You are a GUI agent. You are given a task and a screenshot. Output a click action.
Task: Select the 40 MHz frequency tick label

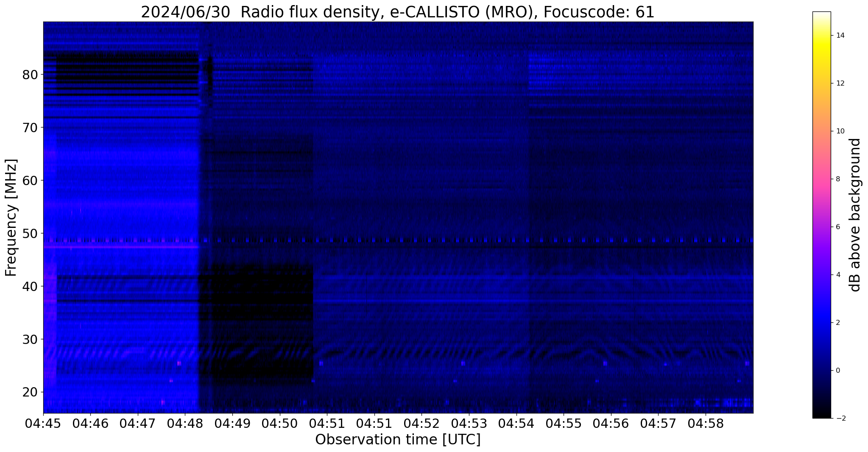click(30, 286)
